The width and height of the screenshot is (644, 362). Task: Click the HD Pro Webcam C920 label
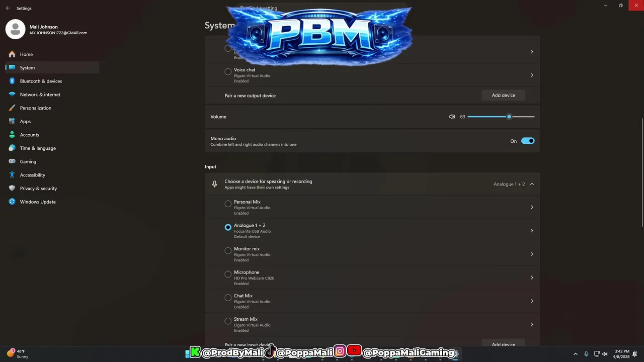point(254,278)
